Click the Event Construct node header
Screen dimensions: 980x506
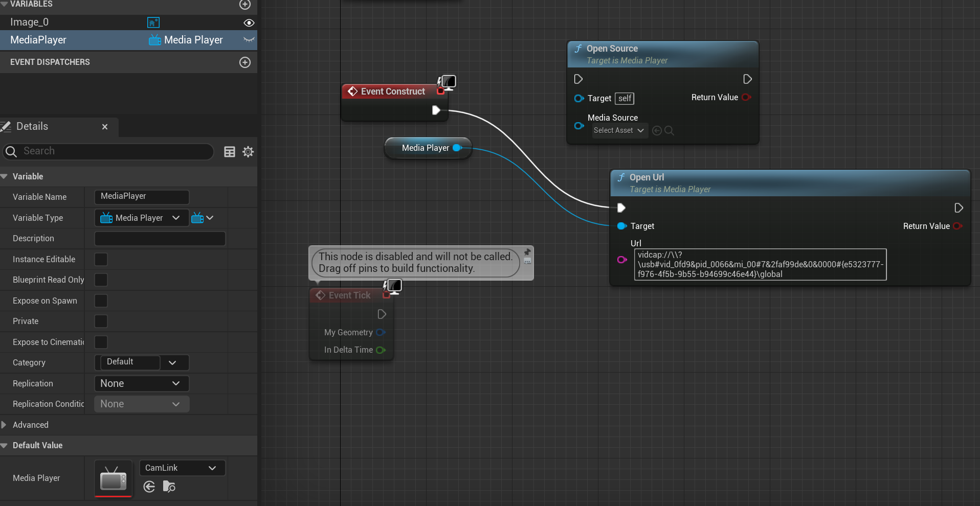(x=392, y=91)
